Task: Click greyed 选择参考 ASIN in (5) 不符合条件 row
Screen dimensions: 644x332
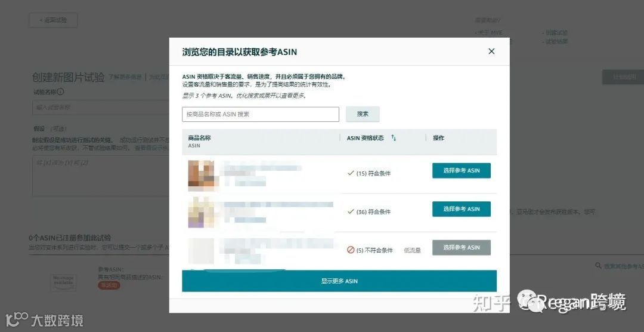Action: tap(461, 248)
